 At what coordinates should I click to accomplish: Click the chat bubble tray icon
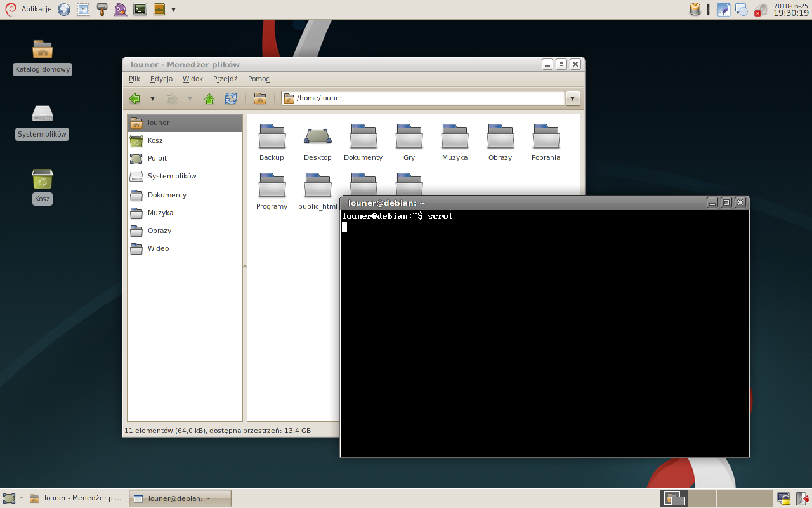point(742,10)
